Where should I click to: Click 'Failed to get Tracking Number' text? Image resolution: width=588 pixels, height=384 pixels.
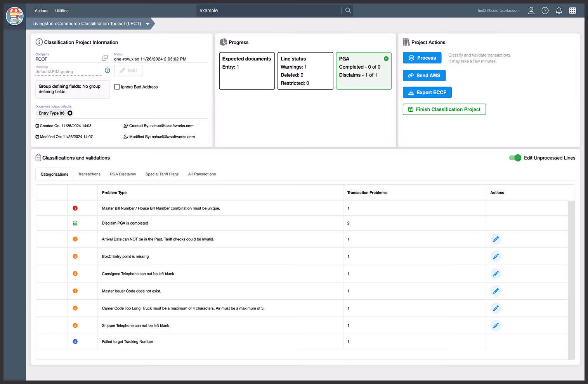pos(127,342)
